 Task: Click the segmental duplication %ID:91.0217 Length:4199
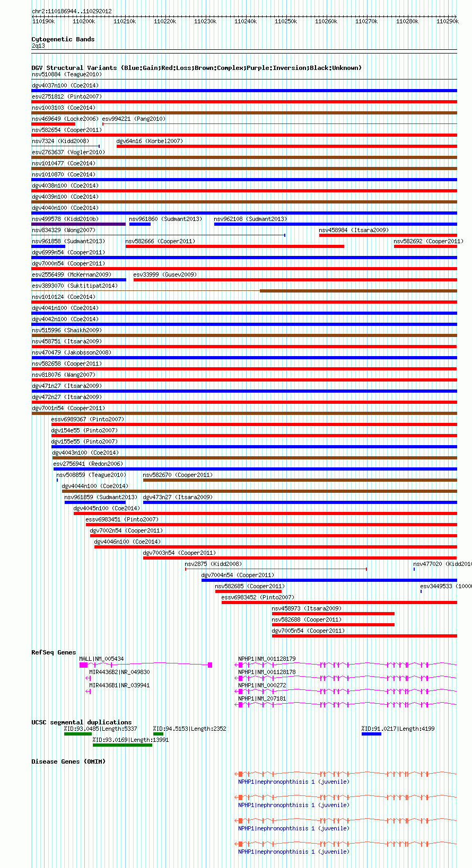coord(398,729)
